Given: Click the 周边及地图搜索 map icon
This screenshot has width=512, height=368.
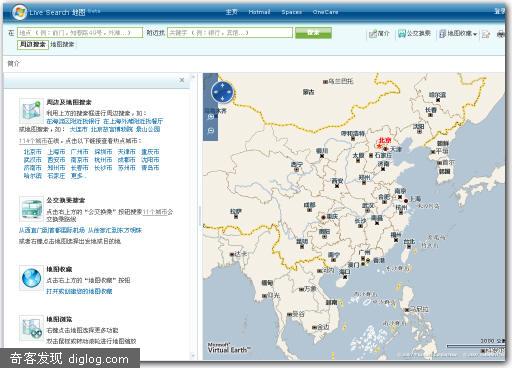Looking at the screenshot, I should coord(31,110).
